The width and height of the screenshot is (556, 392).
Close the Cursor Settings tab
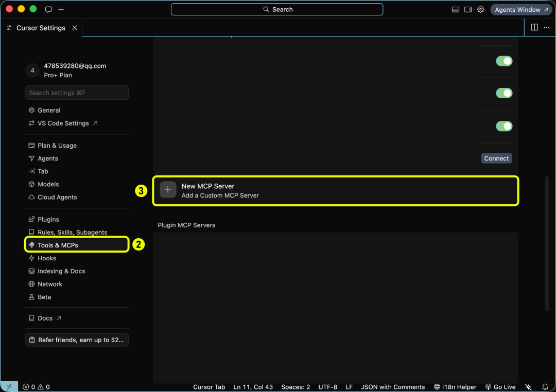[x=75, y=28]
